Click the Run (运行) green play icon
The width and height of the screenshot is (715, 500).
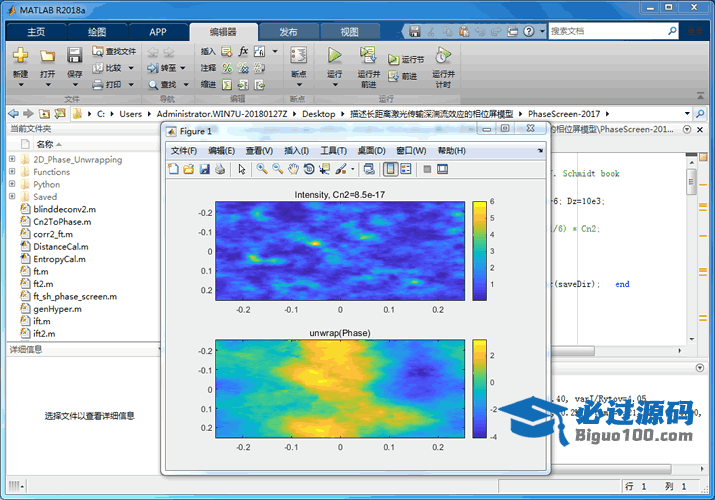[334, 55]
